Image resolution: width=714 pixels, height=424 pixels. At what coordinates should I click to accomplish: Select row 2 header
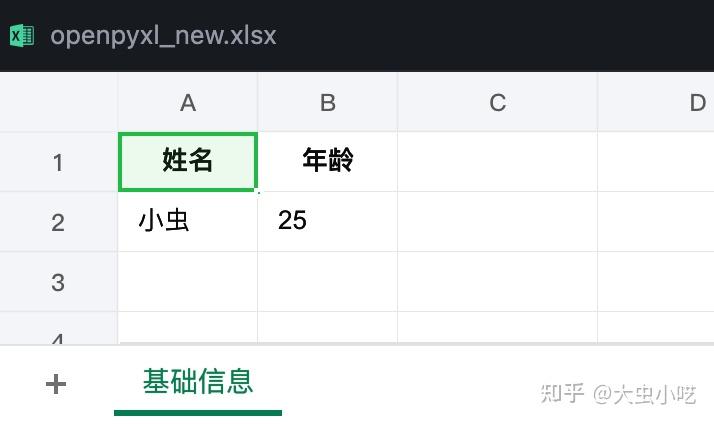(x=58, y=222)
